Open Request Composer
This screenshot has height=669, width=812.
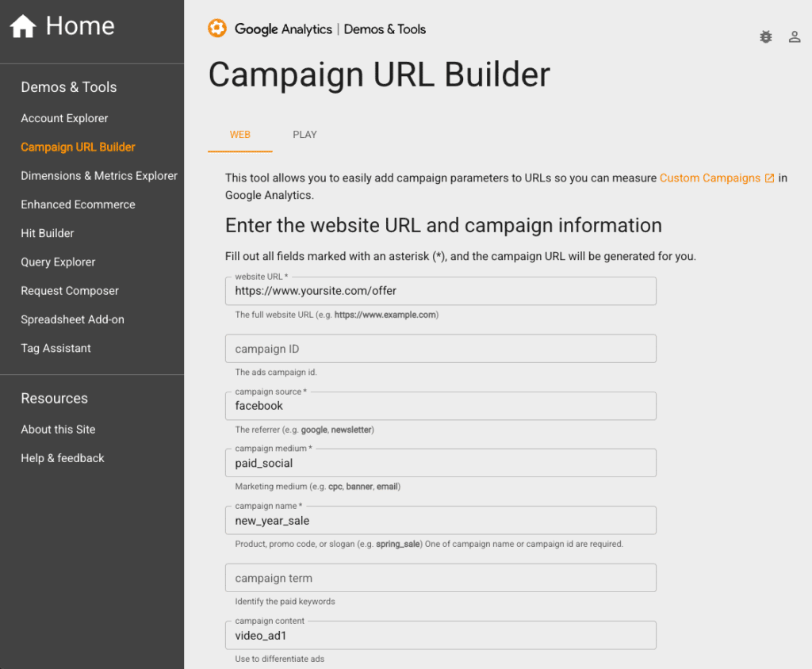coord(68,290)
